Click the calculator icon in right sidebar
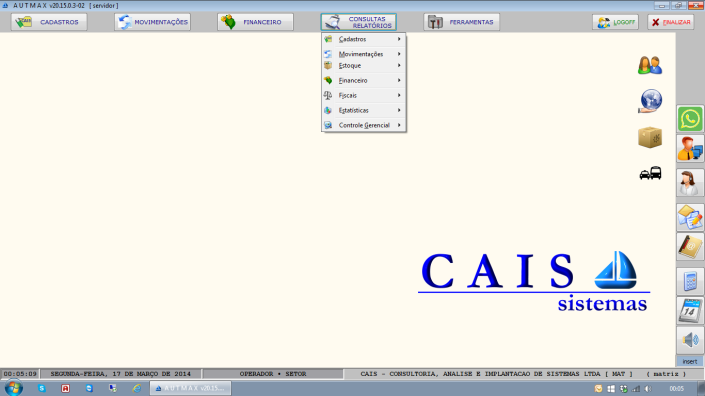The image size is (705, 396). 690,281
